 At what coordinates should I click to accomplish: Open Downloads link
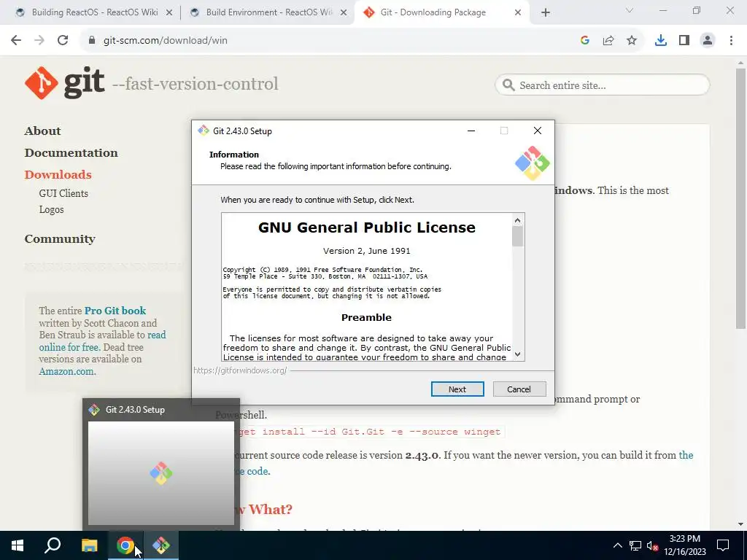pos(58,175)
